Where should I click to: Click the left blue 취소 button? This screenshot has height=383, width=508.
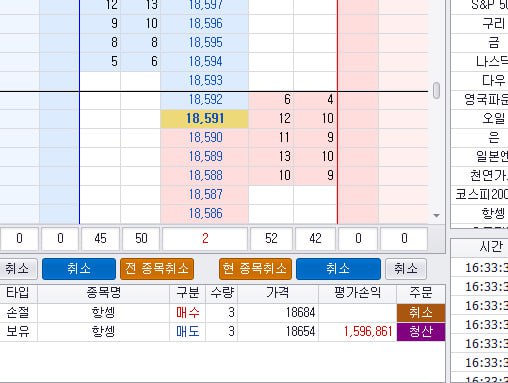[x=79, y=269]
